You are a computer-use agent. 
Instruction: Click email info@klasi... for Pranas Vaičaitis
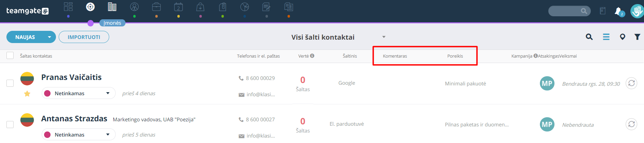pos(261,95)
